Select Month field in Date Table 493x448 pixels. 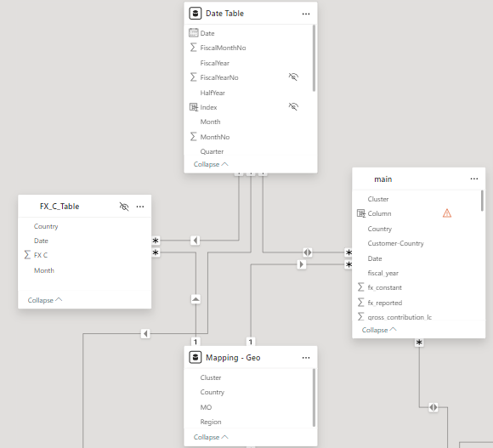[x=210, y=122]
